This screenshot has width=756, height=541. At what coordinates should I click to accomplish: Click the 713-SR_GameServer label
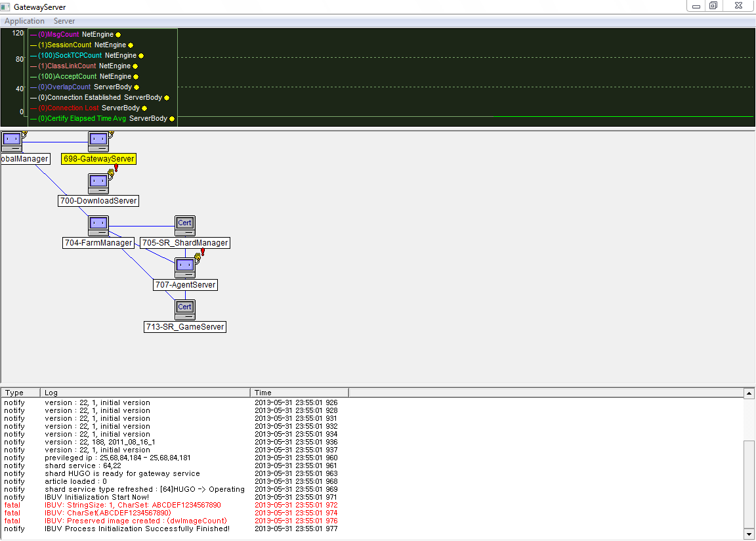(x=185, y=327)
